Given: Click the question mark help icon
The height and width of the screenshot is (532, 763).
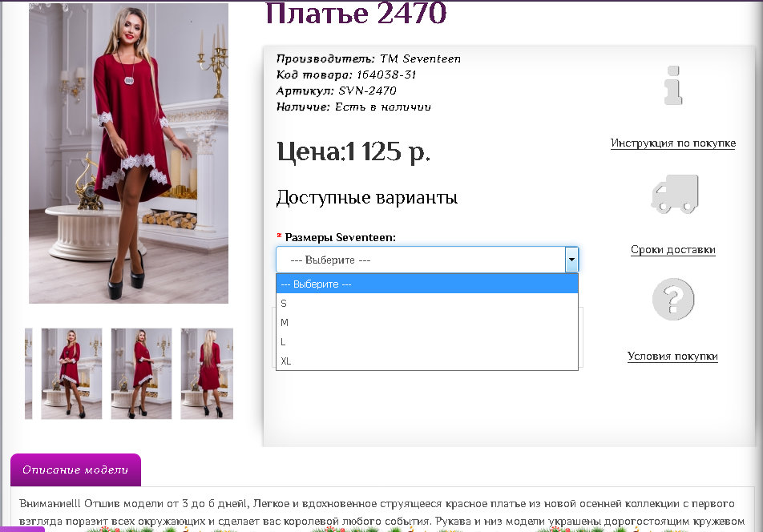Looking at the screenshot, I should pyautogui.click(x=674, y=299).
